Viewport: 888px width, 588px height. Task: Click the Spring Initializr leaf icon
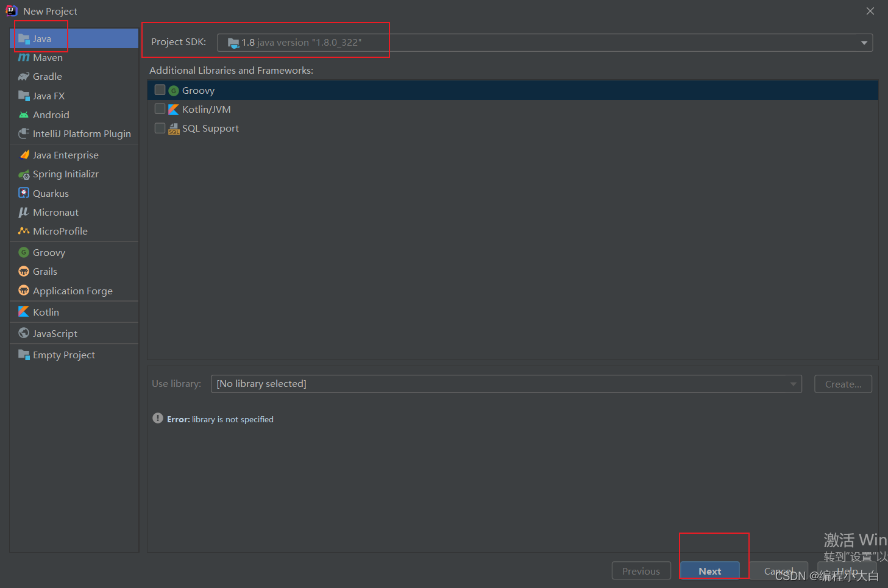[x=24, y=174]
